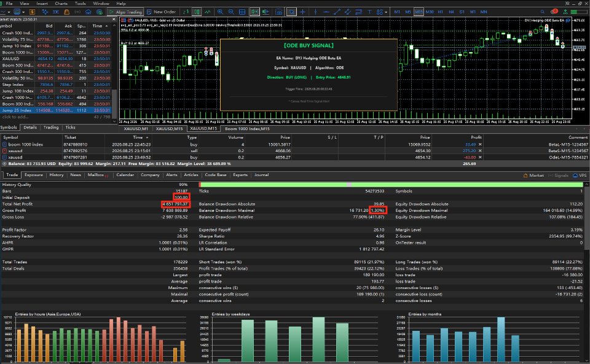590x364 pixels.
Task: Click the green history quality bar
Action: [391, 184]
